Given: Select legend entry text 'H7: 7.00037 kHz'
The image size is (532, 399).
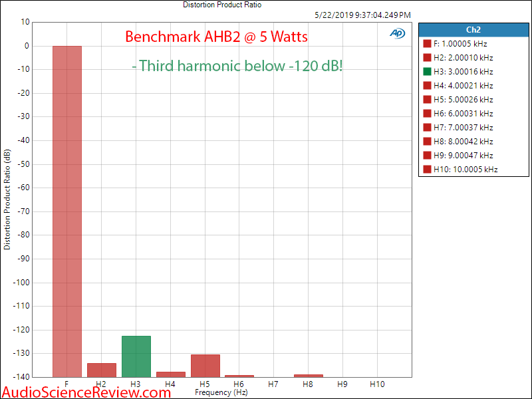Looking at the screenshot, I should pyautogui.click(x=463, y=127).
